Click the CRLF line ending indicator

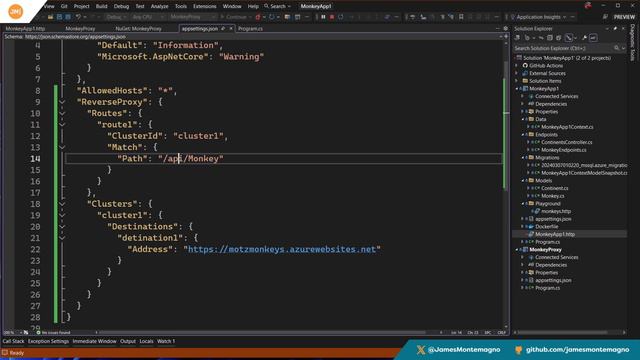tap(502, 333)
